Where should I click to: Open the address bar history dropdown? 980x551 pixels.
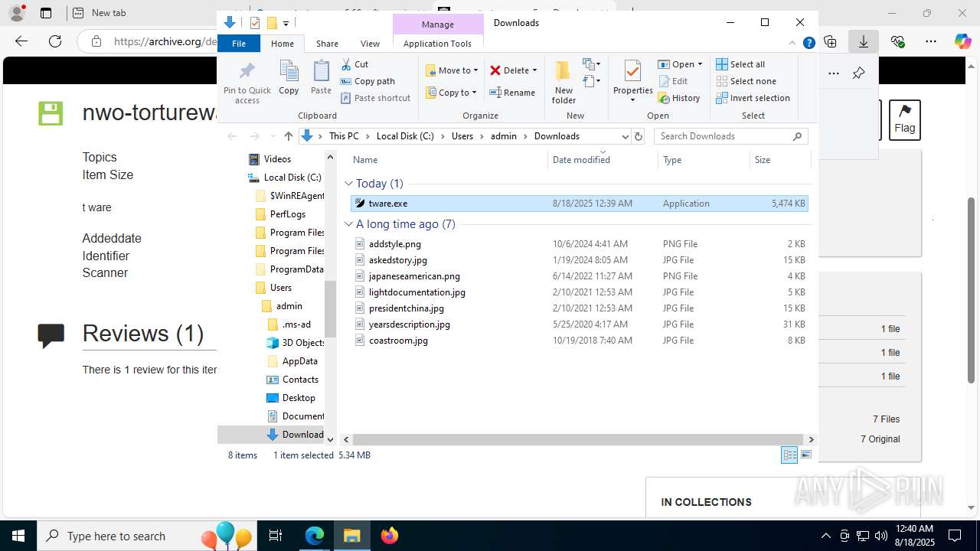pos(625,136)
